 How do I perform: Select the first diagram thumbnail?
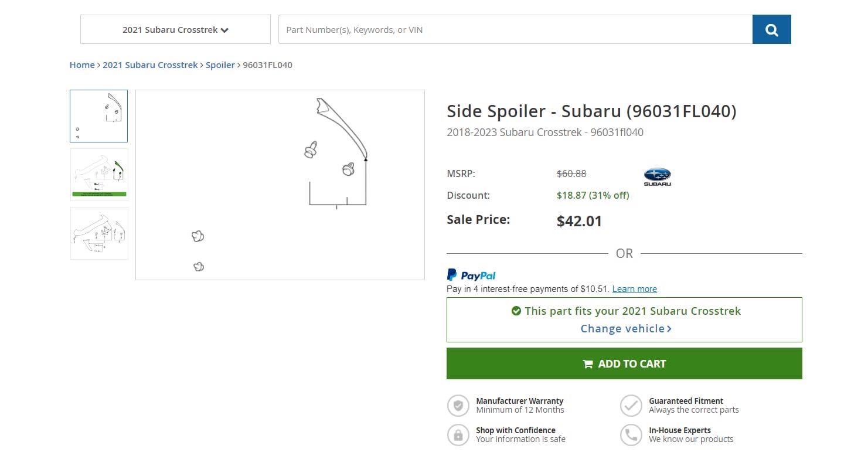(98, 116)
